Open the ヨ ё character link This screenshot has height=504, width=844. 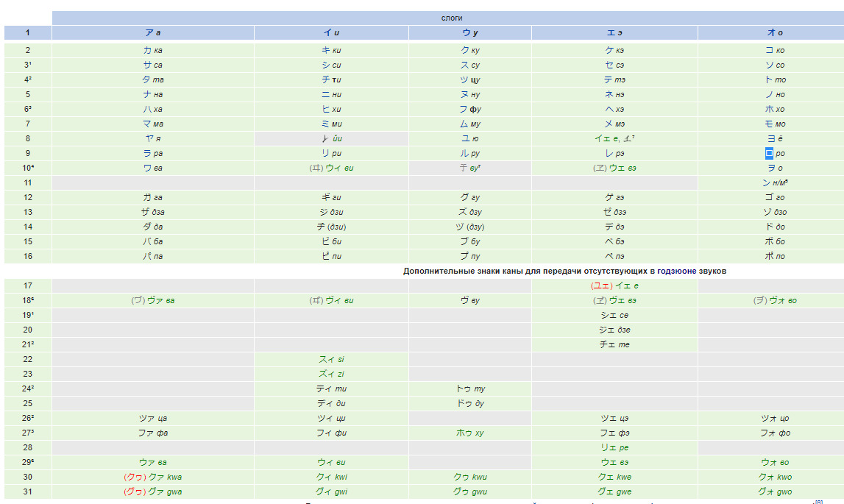coord(770,138)
